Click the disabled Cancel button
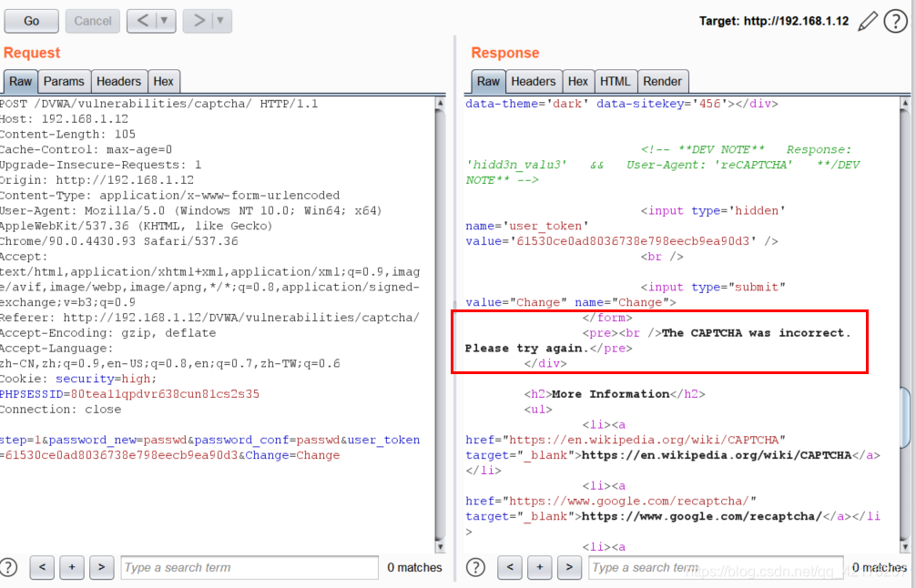Screen dimensions: 916x588 [x=92, y=21]
